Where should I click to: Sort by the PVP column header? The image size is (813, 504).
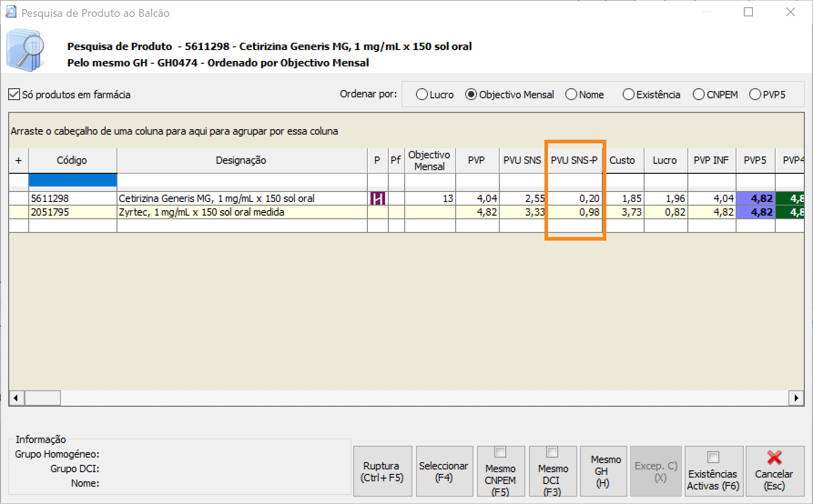[476, 160]
